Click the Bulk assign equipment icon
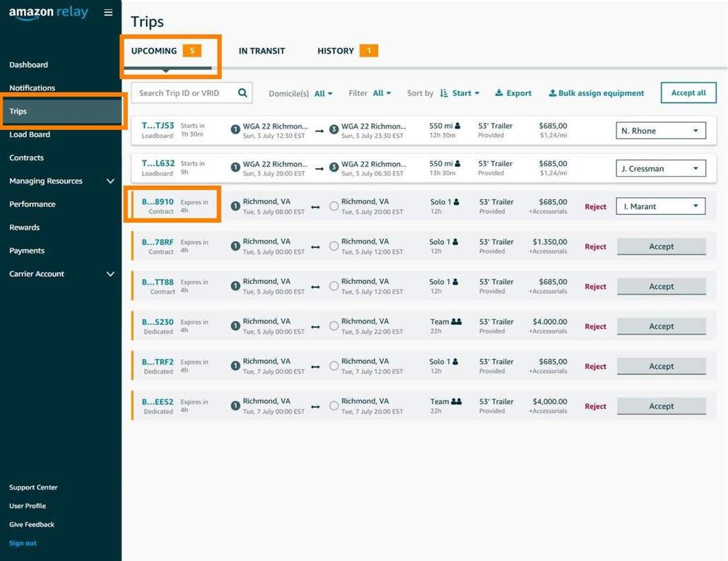728x561 pixels. coord(553,93)
